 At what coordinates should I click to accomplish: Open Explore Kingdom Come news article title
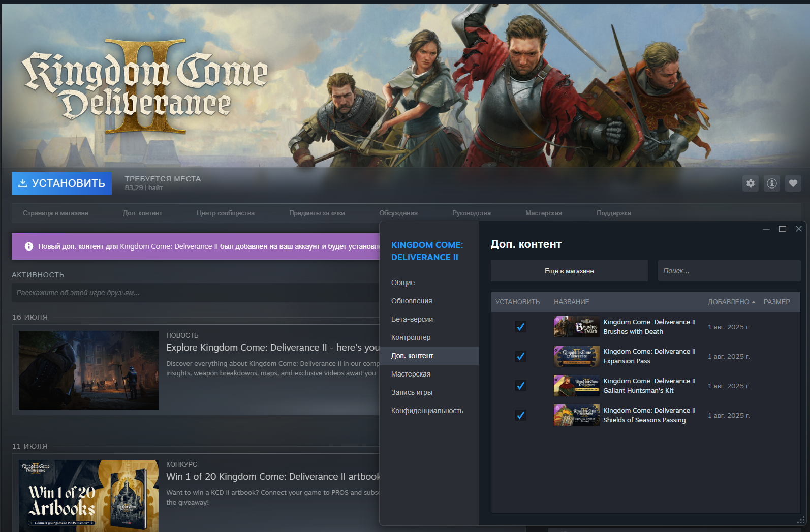point(273,348)
